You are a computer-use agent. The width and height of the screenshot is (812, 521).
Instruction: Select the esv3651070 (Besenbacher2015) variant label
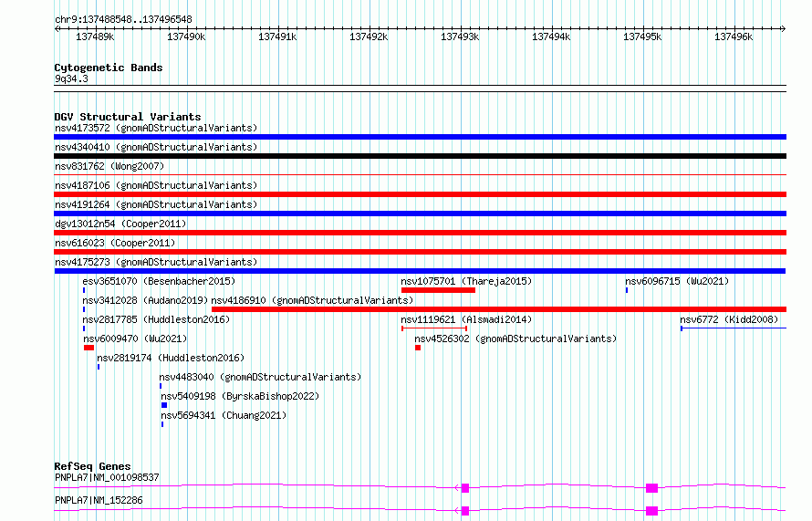pyautogui.click(x=159, y=281)
